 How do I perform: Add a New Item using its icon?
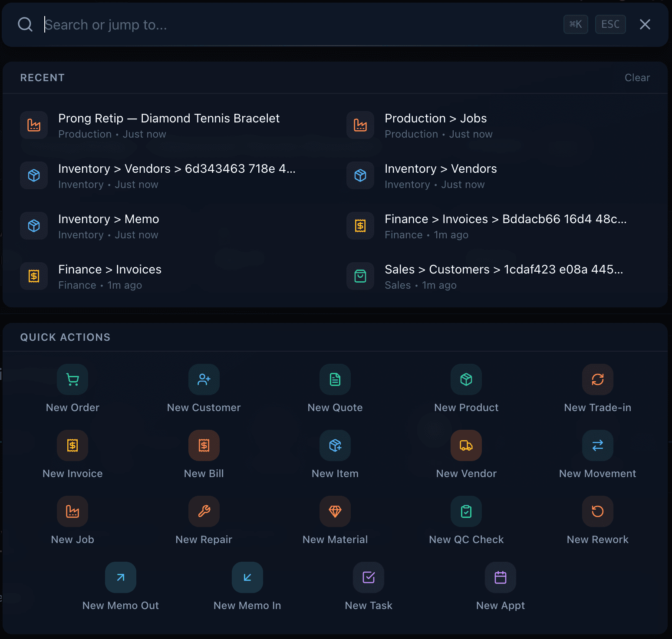(335, 445)
